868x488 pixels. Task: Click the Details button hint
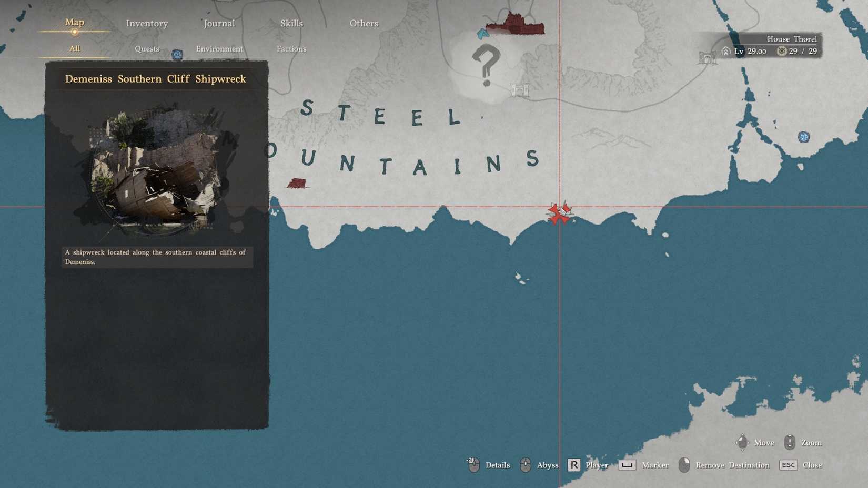tap(488, 465)
